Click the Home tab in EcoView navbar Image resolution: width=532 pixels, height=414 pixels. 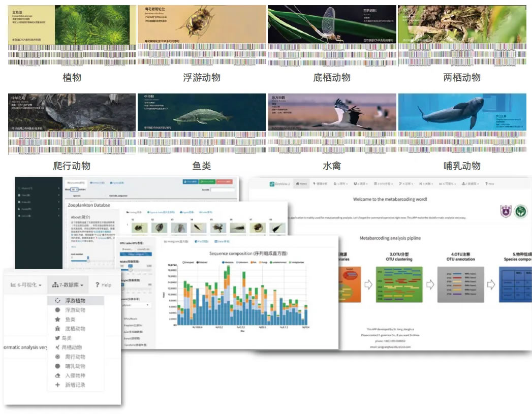click(x=301, y=183)
